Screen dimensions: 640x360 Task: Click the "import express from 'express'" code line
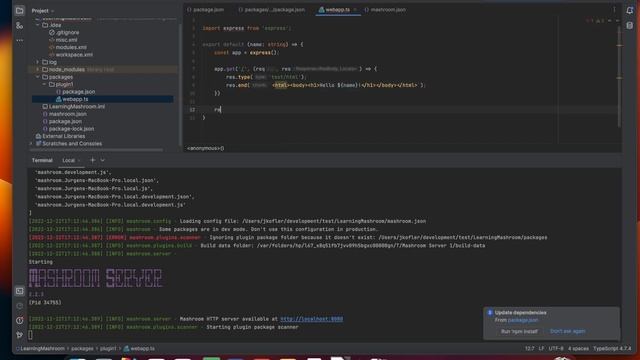pos(247,28)
